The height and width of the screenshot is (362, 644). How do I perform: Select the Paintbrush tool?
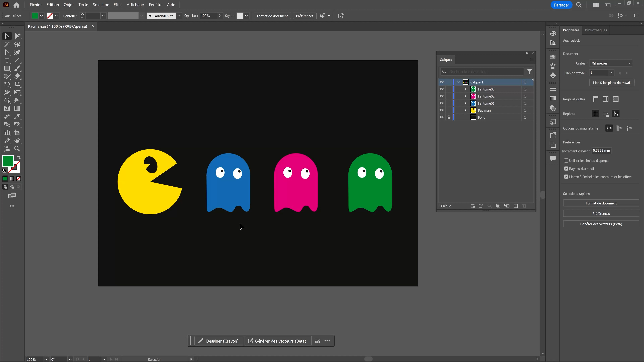(x=17, y=68)
